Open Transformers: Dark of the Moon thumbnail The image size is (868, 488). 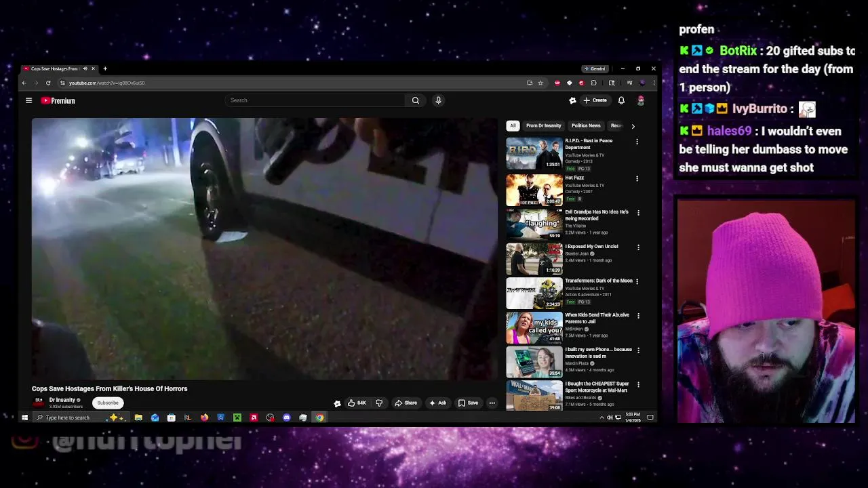534,293
